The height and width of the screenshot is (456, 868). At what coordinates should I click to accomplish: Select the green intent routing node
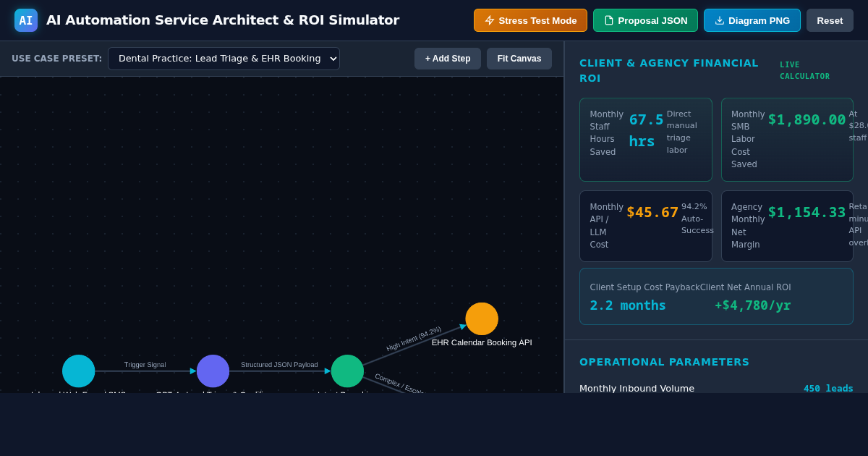point(347,371)
